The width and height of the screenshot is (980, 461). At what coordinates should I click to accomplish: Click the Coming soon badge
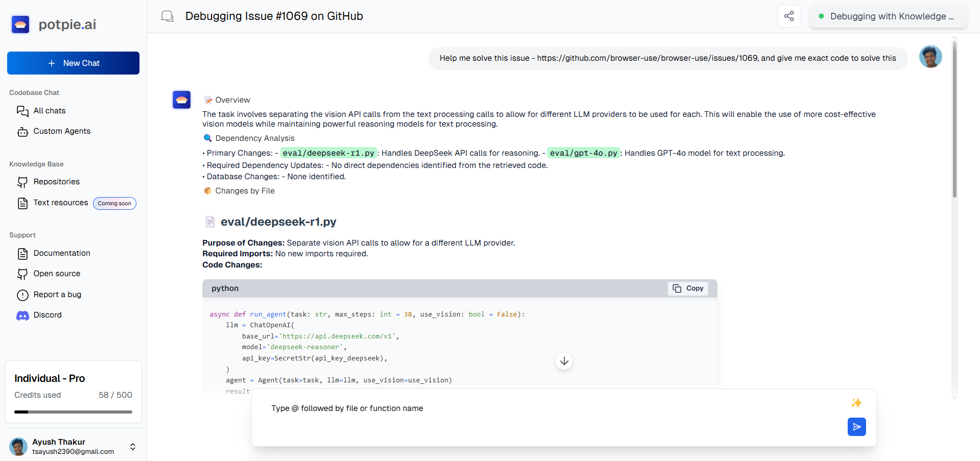114,203
